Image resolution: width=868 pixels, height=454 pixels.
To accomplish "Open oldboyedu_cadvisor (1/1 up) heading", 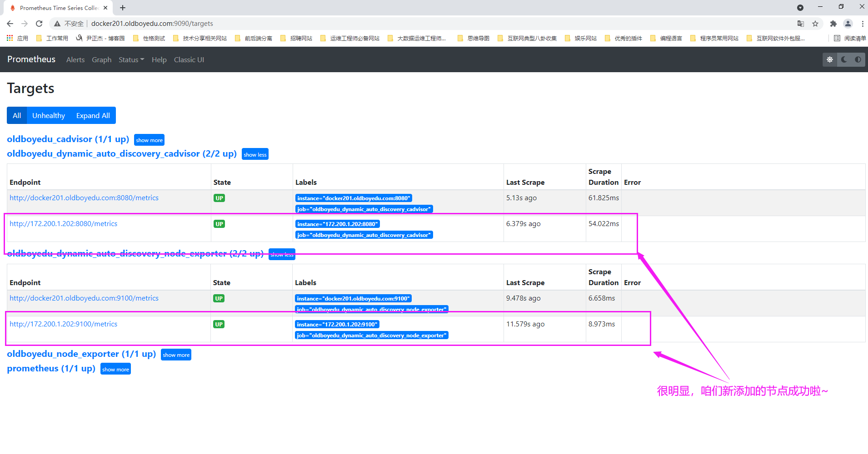I will pyautogui.click(x=68, y=139).
